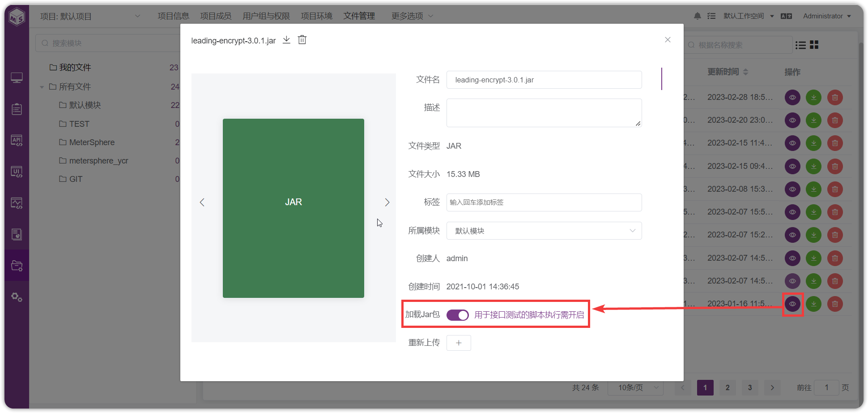Open performance testing icon in sidebar
Screen dimensions: 868x413
(17, 203)
